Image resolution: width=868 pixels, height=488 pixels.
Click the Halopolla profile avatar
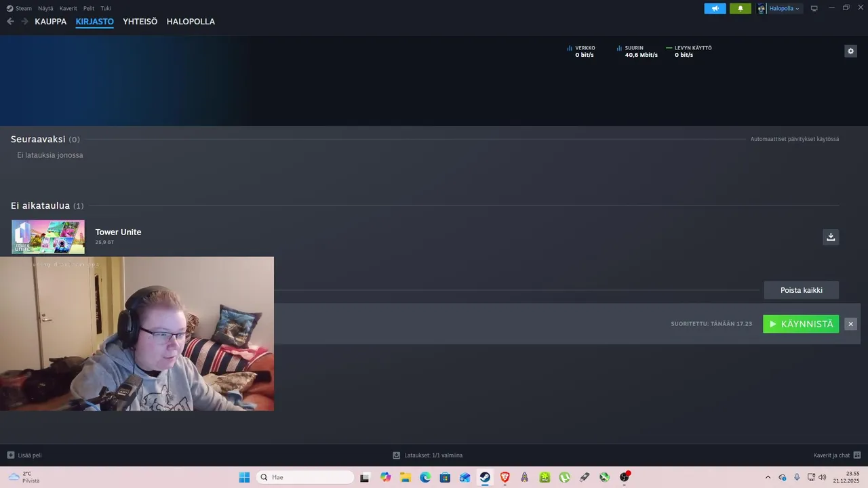tap(762, 9)
